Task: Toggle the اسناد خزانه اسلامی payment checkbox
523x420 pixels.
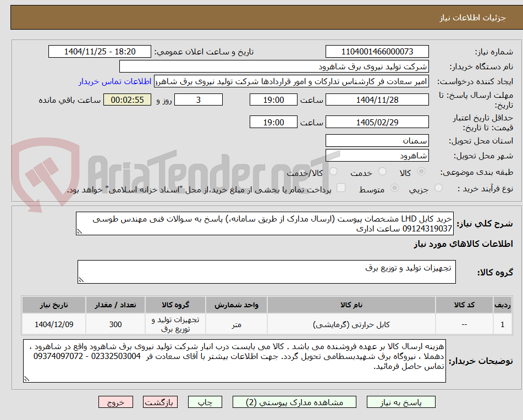Action: (341, 187)
